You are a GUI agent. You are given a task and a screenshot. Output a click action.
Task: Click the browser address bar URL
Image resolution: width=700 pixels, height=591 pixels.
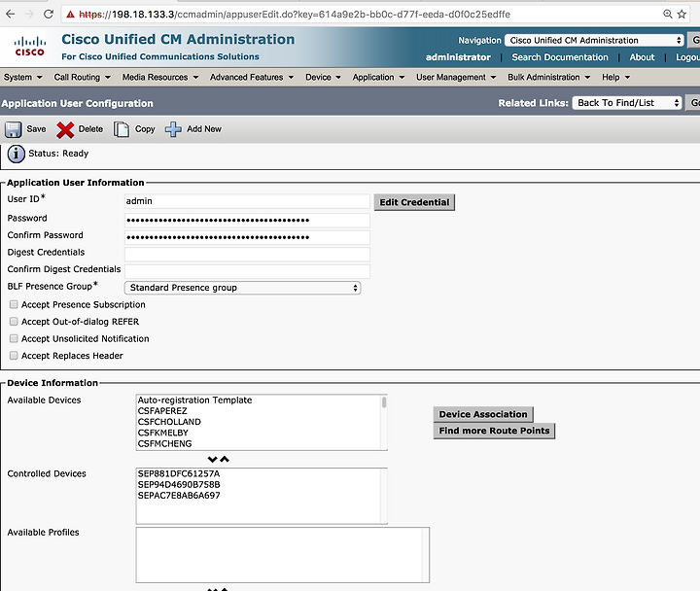[295, 15]
